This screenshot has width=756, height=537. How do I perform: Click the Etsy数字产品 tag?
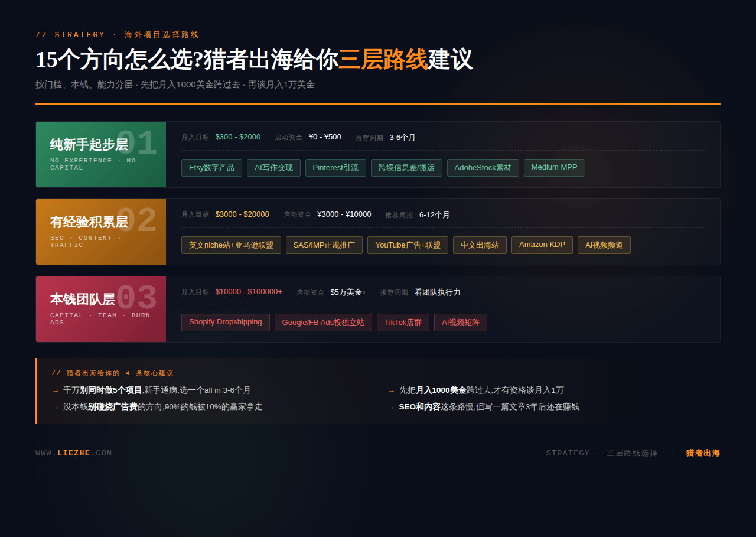click(211, 168)
